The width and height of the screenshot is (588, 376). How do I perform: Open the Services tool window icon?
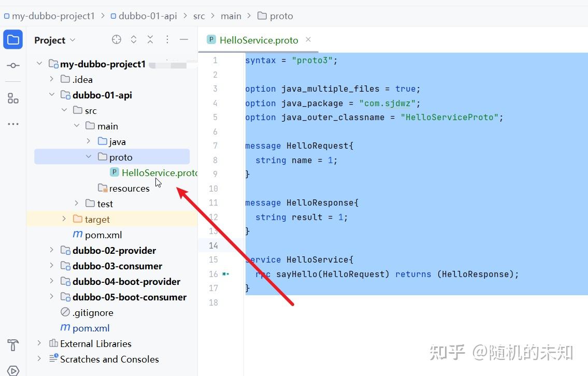click(x=12, y=369)
